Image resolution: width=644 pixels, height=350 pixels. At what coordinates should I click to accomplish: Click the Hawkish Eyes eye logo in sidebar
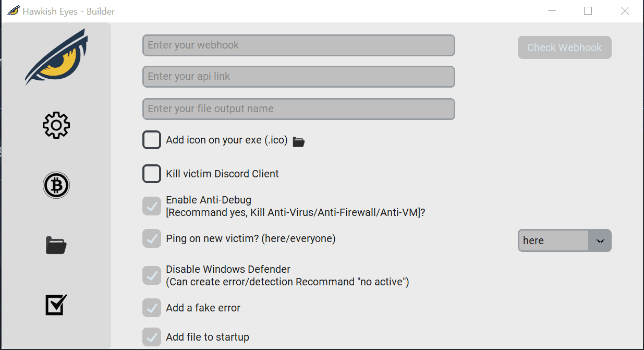click(x=57, y=57)
